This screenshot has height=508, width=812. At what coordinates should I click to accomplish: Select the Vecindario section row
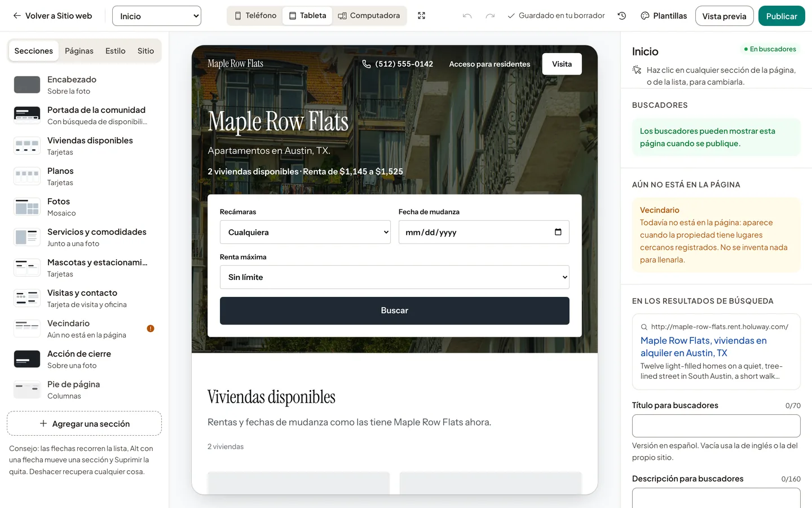[85, 329]
